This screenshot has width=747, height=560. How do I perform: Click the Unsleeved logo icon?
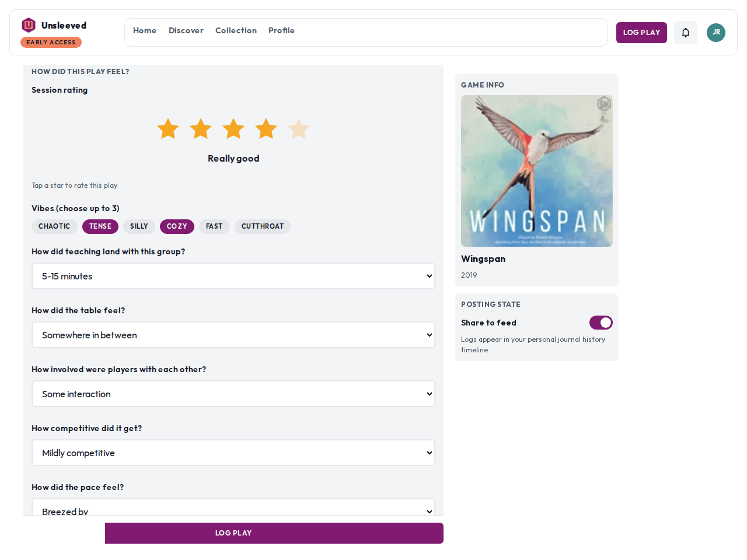[29, 25]
